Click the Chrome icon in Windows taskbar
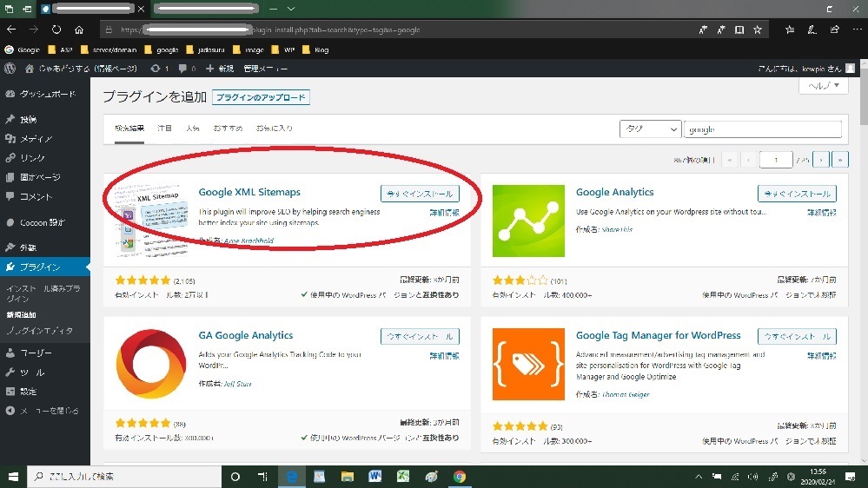Viewport: 868px width, 488px height. (459, 477)
